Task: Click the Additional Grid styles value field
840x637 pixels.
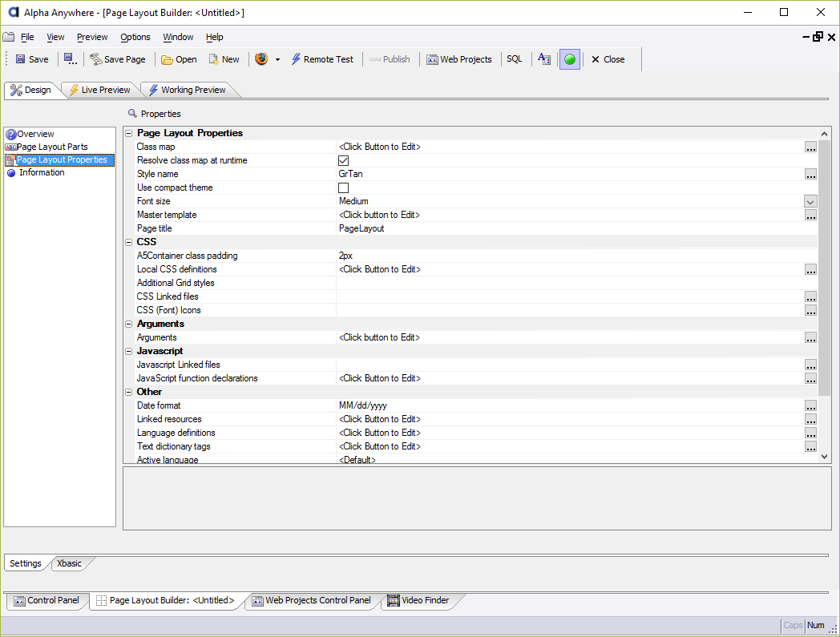Action: coord(576,284)
